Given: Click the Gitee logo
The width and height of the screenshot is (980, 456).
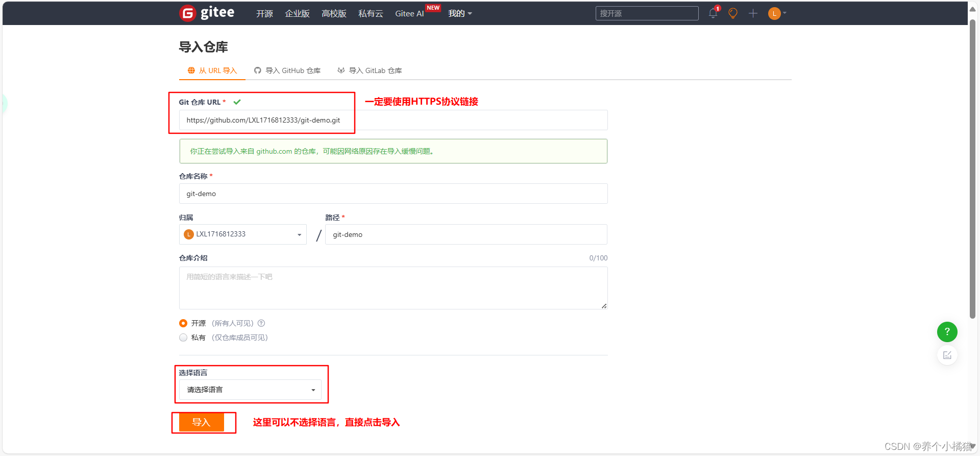Looking at the screenshot, I should click(207, 13).
